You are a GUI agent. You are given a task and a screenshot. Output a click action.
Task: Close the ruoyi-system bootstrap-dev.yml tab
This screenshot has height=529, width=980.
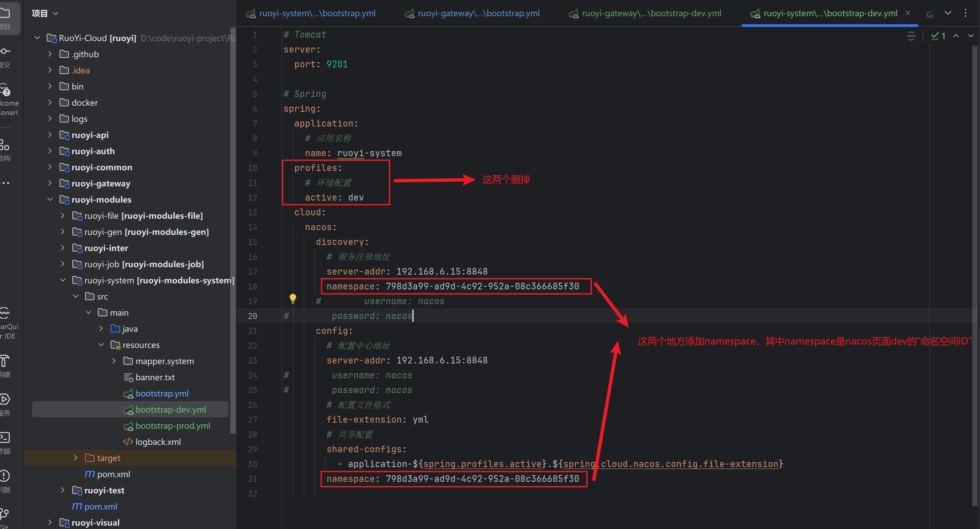tap(908, 13)
